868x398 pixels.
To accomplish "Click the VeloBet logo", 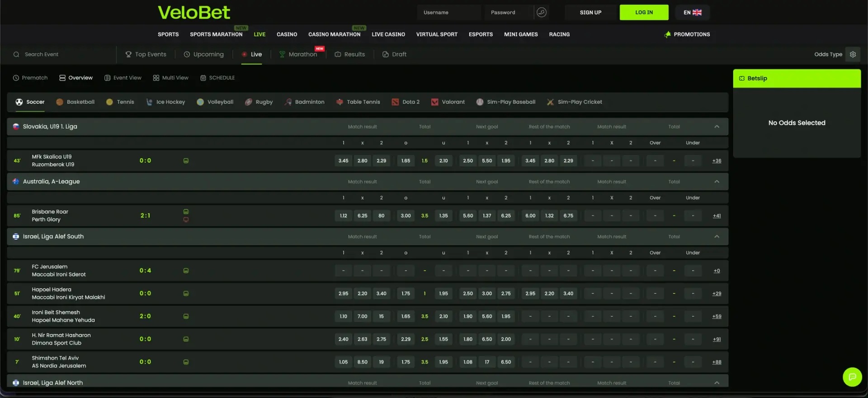I will [x=194, y=12].
